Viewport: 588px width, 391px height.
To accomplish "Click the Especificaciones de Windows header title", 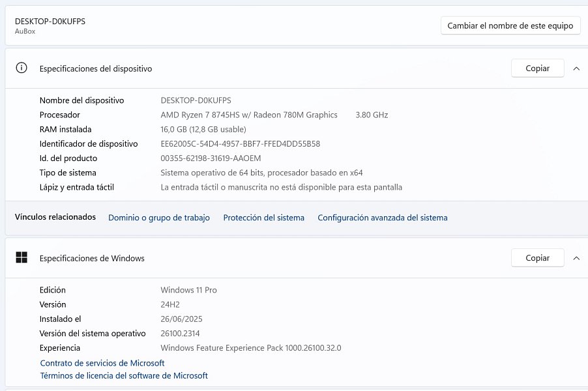I will (92, 259).
